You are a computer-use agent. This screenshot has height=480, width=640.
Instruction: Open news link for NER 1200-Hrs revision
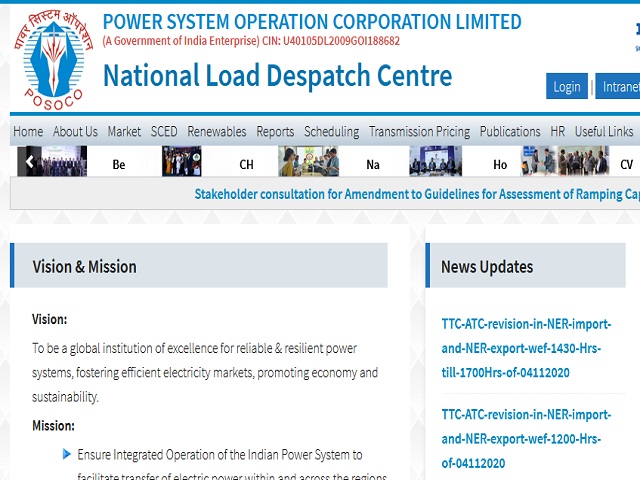pyautogui.click(x=526, y=439)
